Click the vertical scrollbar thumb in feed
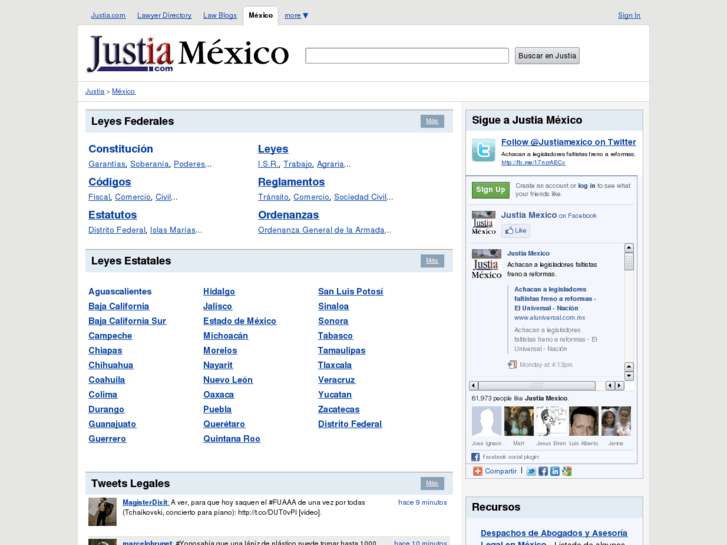This screenshot has width=727, height=545. [x=629, y=262]
